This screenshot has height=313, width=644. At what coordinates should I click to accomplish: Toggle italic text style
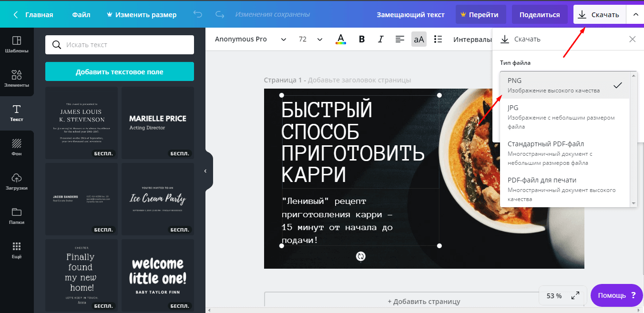[380, 39]
